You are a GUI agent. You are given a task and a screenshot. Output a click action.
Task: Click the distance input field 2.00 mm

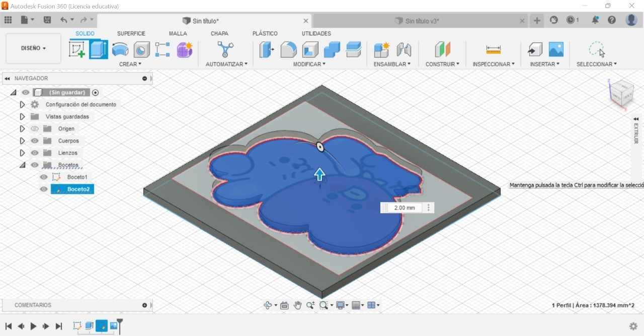[405, 208]
